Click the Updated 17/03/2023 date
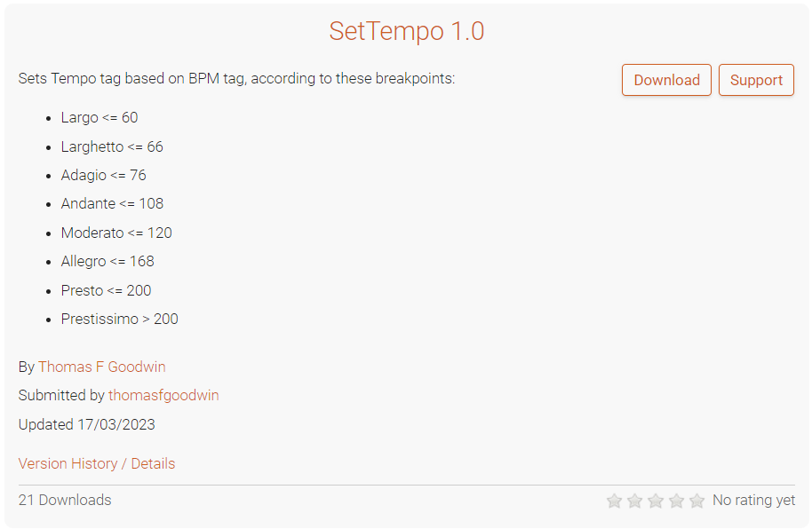Screen dimensions: 812x529 pyautogui.click(x=87, y=424)
